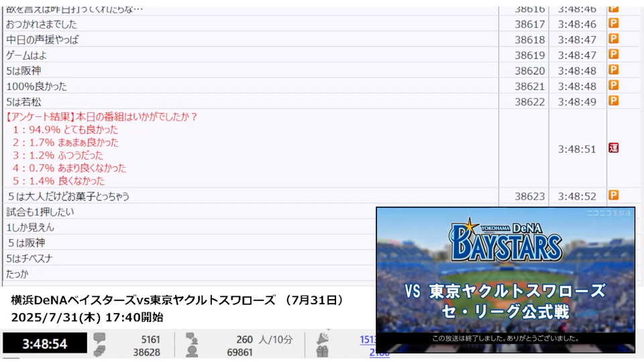Click the survey result line 1.7% まぁまぁ良かった
This screenshot has width=644, height=362.
pyautogui.click(x=66, y=142)
